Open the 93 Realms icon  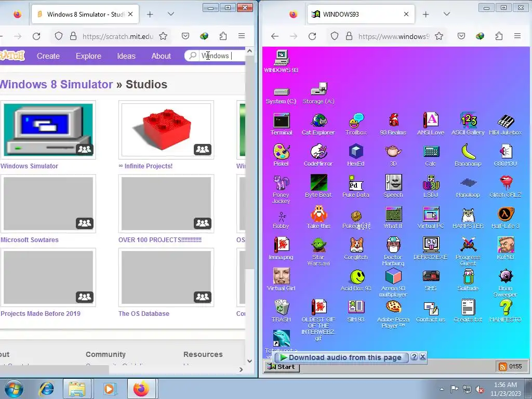tap(393, 124)
